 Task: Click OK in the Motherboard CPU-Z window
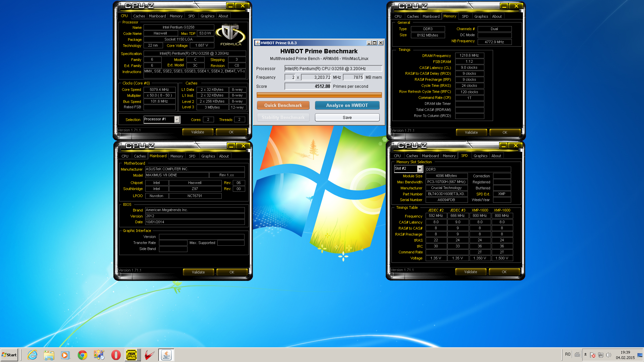click(x=232, y=272)
